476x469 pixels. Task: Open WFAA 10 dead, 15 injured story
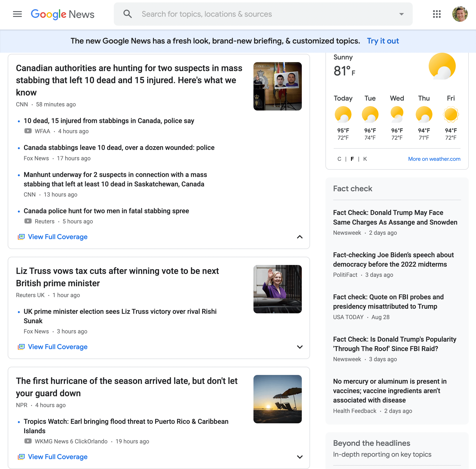tap(109, 121)
